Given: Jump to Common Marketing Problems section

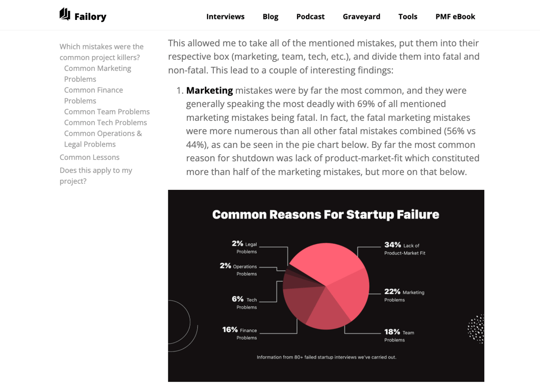Looking at the screenshot, I should point(97,73).
